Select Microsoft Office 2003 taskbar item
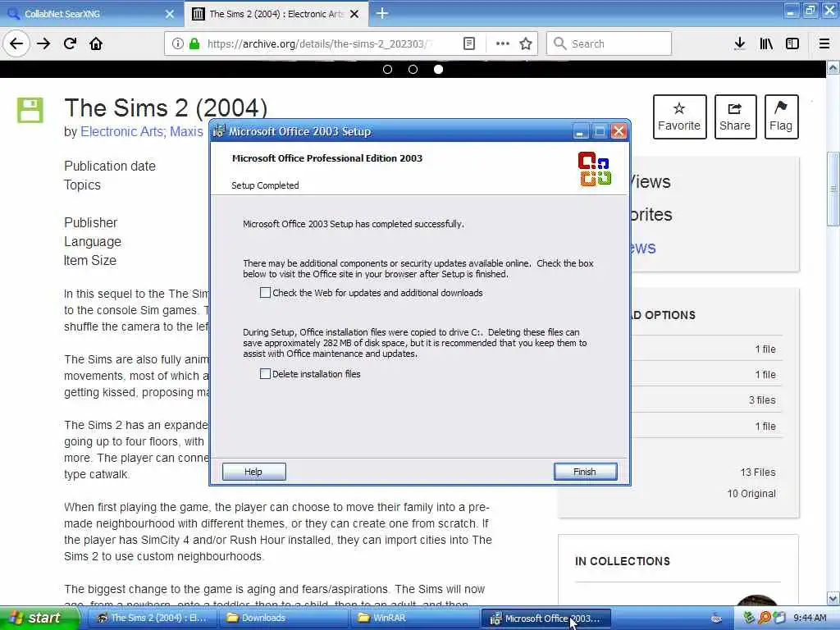This screenshot has height=630, width=840. [x=546, y=619]
